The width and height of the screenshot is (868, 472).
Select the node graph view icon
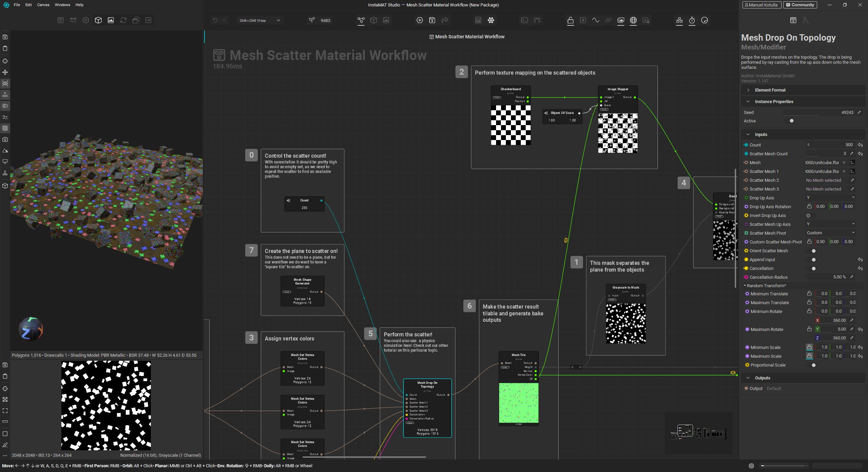click(x=361, y=20)
